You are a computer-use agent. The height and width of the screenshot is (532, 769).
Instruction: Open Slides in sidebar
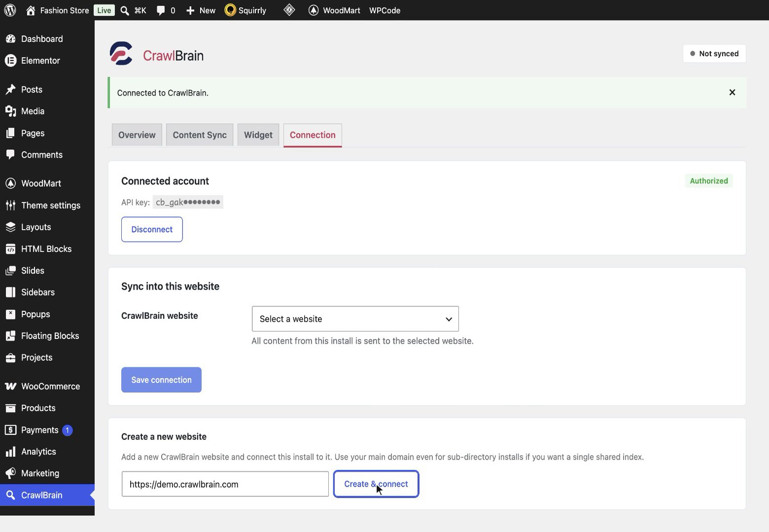coord(47,270)
